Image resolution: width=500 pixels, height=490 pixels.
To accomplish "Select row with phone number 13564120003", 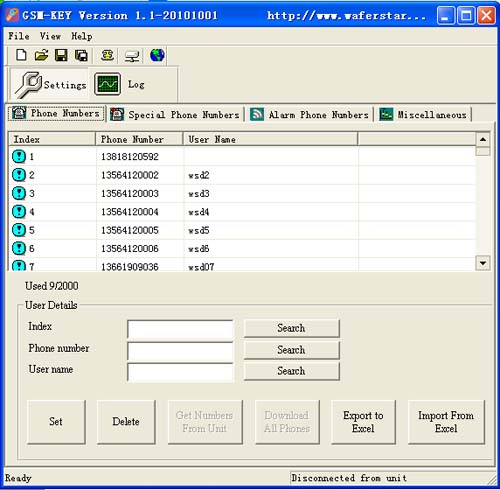I will coord(243,193).
